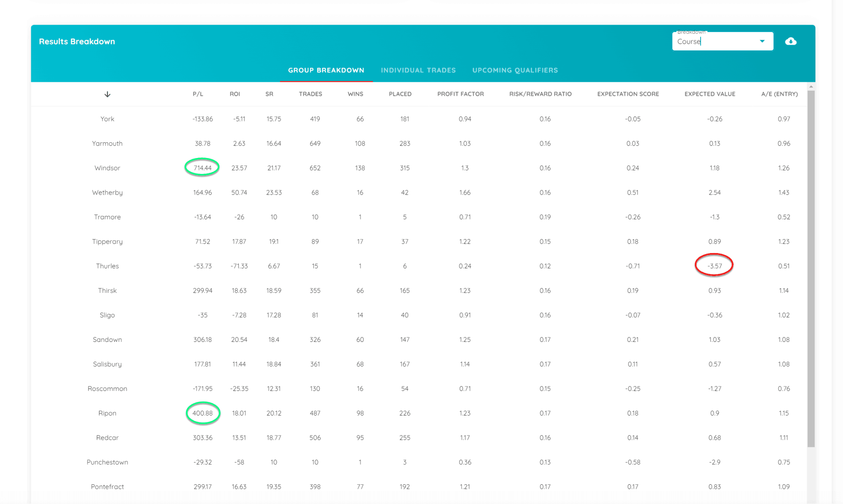Sort by ROI column header
The width and height of the screenshot is (843, 504).
(x=235, y=94)
